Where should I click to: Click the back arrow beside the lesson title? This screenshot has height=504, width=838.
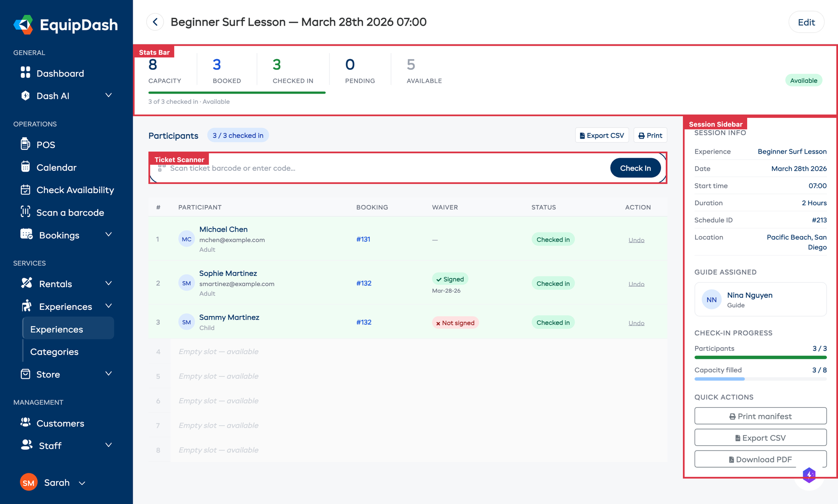[155, 22]
